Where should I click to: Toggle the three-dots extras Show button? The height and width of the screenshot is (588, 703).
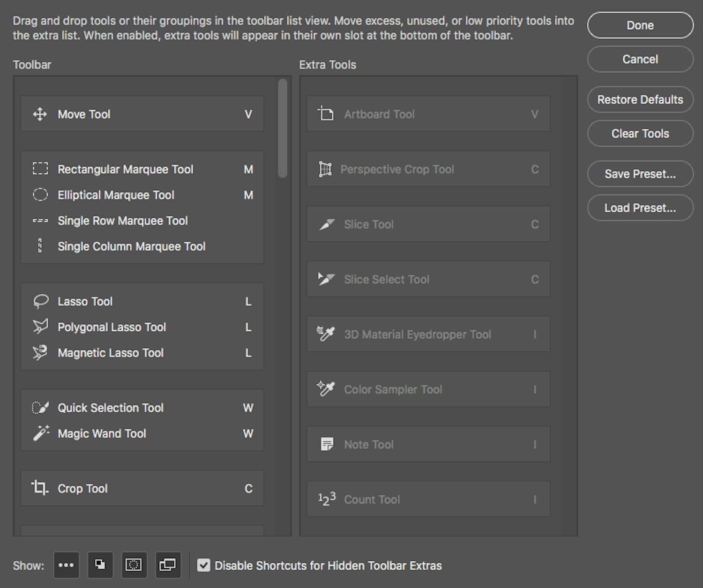[x=66, y=565]
